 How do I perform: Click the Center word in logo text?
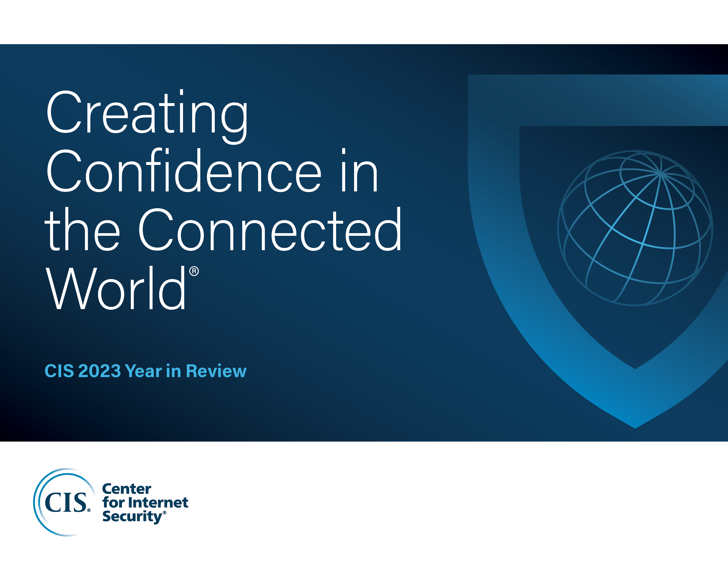[127, 489]
